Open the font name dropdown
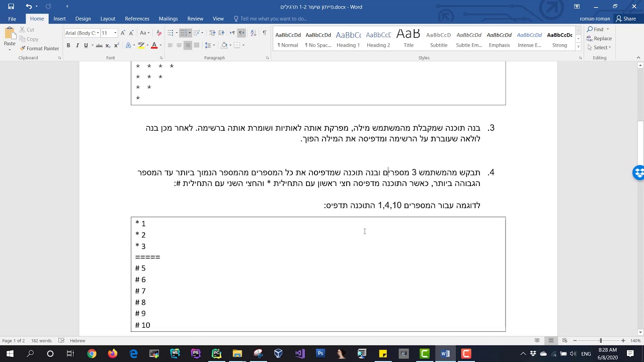The image size is (644, 362). click(97, 33)
